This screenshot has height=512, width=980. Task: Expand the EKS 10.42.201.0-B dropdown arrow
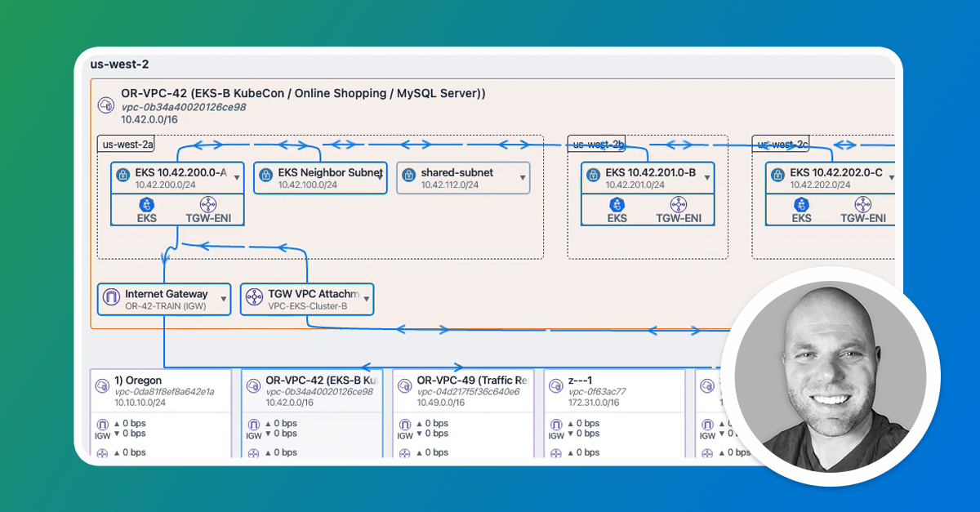click(x=707, y=177)
